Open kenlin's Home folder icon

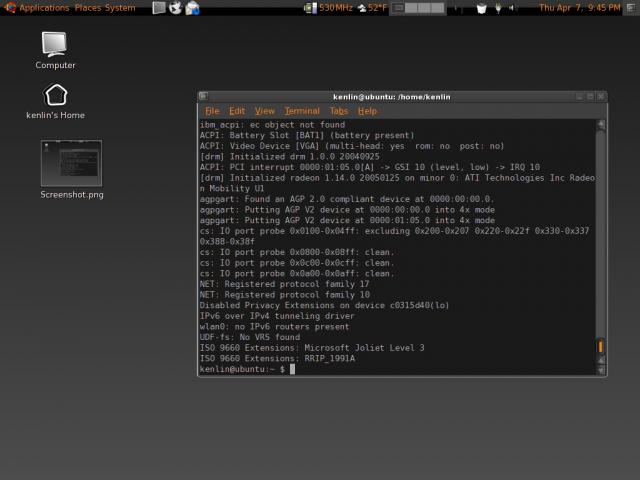(56, 96)
